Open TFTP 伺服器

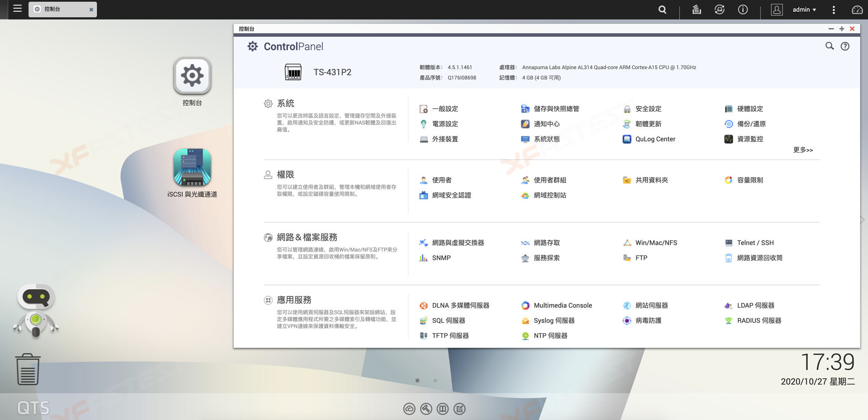444,336
